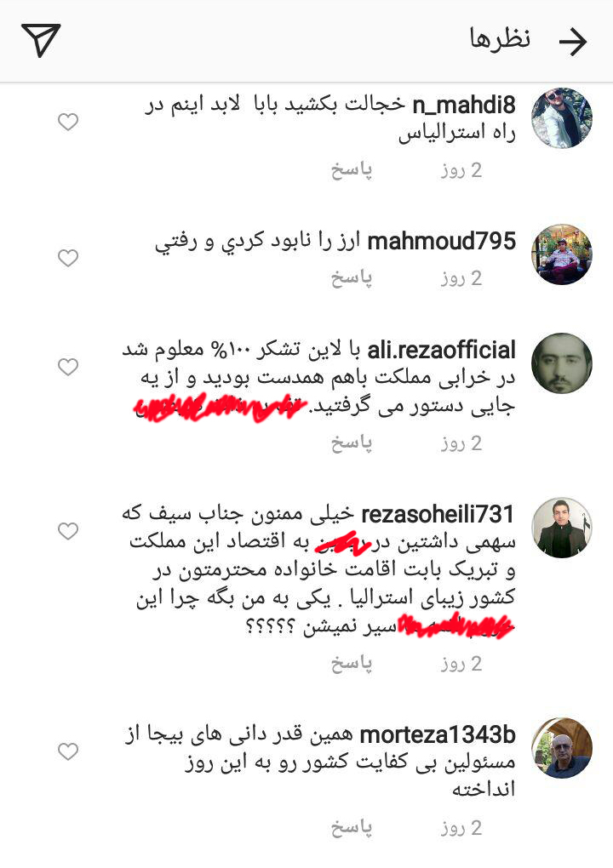This screenshot has width=613, height=868.
Task: Reply (پاسخ) to ali.rezaofficial's comment
Action: (x=352, y=443)
